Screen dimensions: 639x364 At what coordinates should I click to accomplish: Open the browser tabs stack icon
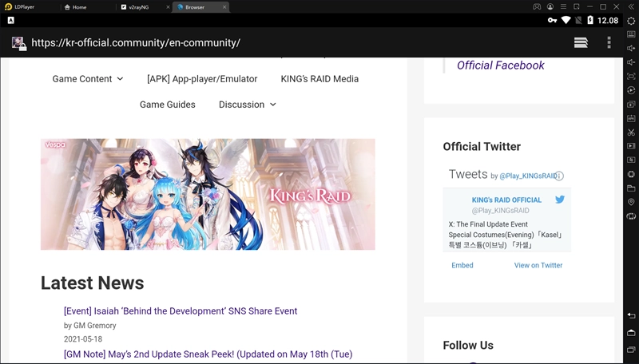point(581,42)
